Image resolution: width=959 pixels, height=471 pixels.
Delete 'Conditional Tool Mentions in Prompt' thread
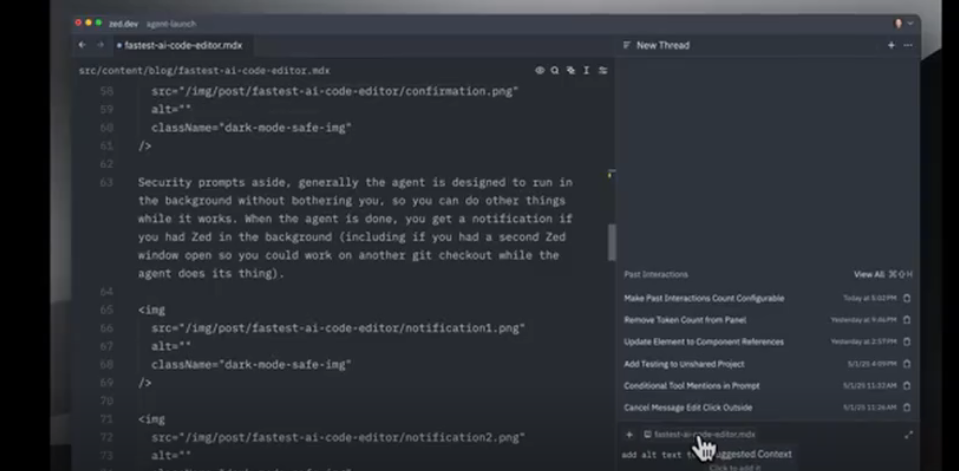click(907, 386)
